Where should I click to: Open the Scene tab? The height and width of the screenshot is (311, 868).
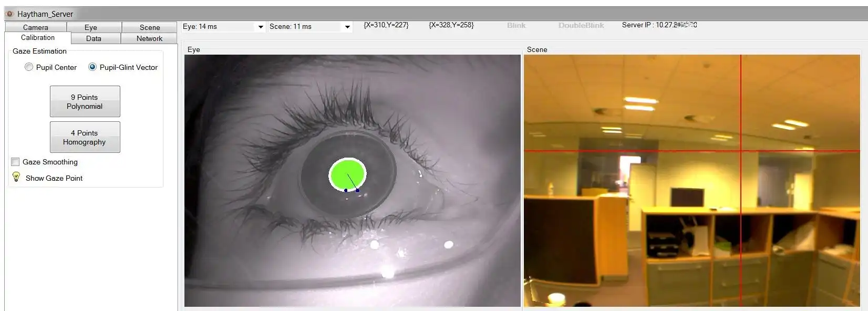(x=150, y=27)
